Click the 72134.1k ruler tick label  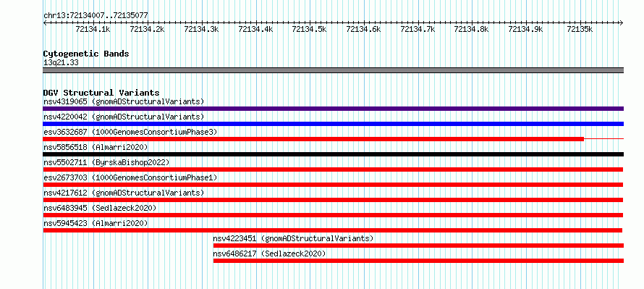(93, 29)
